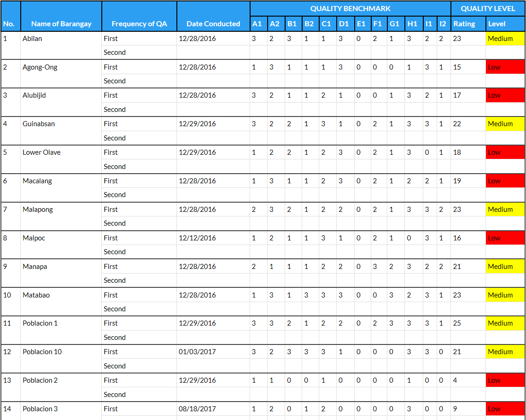Screen dimensions: 526x420
Task: Click Poblacion 3's date 08/18/2017
Action: [x=197, y=409]
